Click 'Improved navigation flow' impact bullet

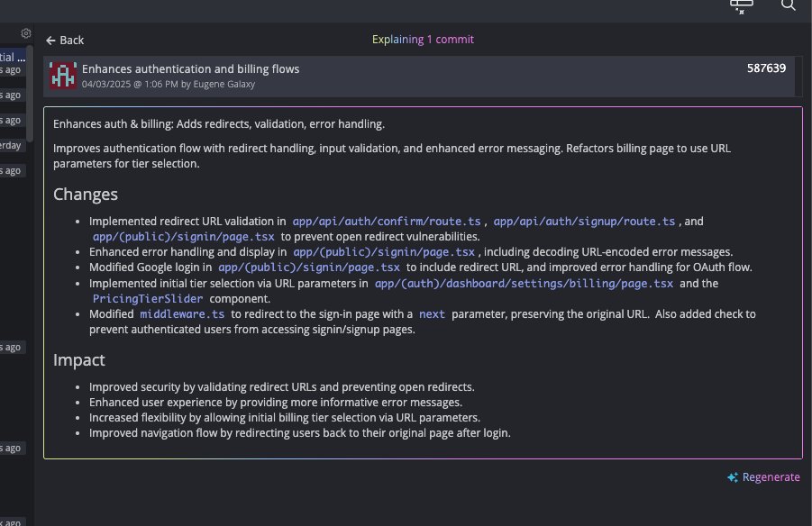[300, 433]
